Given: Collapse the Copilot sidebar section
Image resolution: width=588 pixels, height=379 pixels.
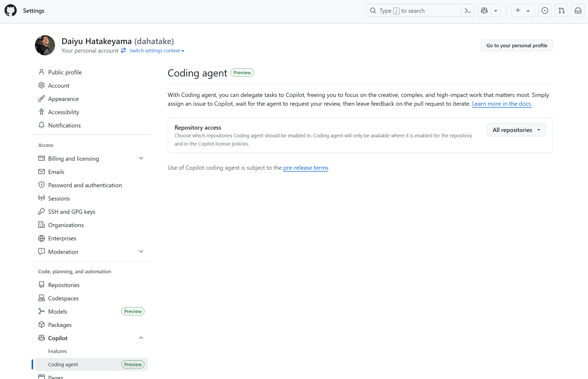Looking at the screenshot, I should click(x=141, y=338).
